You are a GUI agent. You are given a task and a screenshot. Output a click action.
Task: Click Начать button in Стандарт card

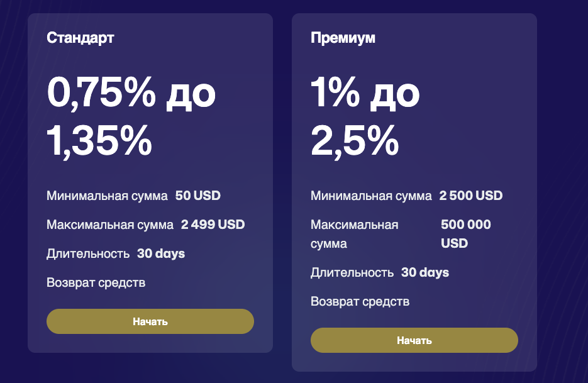pyautogui.click(x=150, y=321)
